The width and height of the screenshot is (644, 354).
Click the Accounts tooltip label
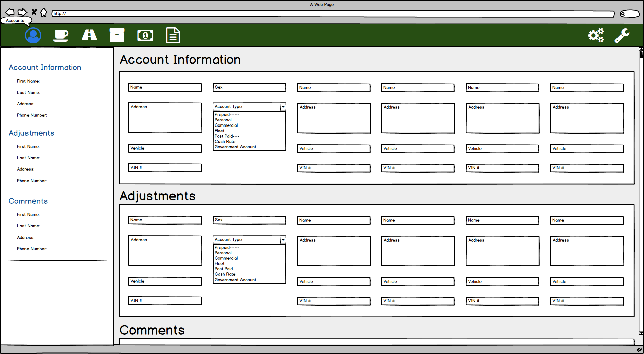15,20
